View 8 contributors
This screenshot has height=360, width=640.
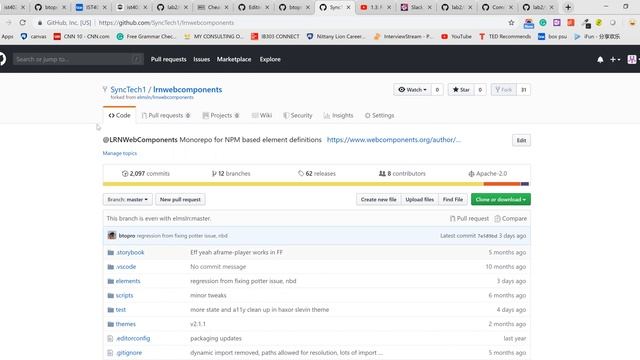click(402, 173)
